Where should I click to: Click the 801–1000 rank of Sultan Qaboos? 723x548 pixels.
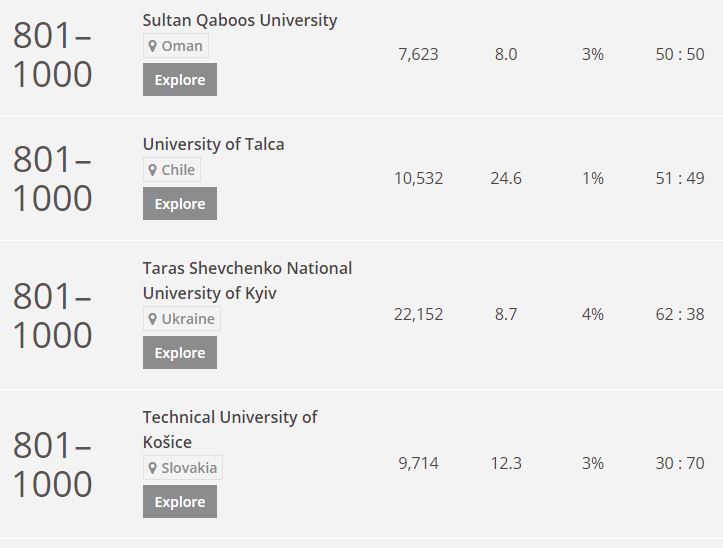click(52, 55)
